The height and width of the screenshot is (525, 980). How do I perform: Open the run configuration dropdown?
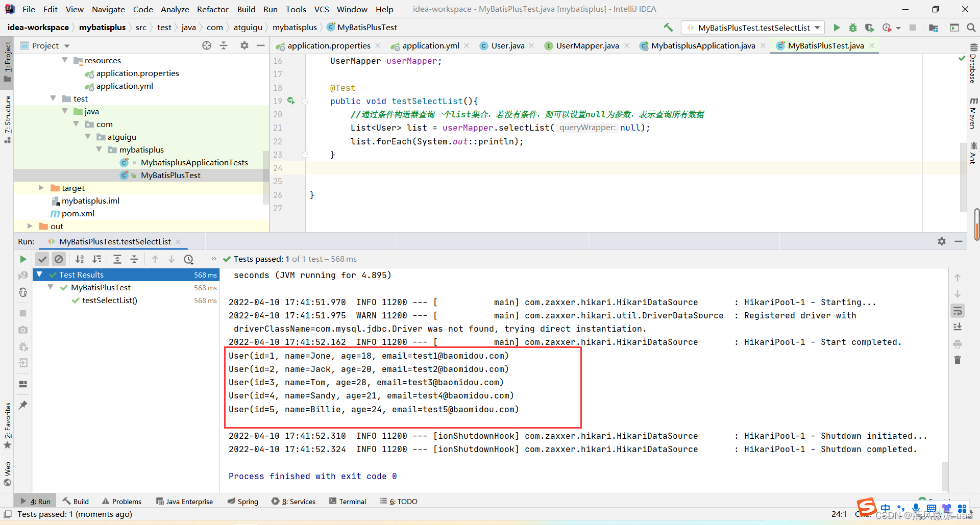click(817, 28)
